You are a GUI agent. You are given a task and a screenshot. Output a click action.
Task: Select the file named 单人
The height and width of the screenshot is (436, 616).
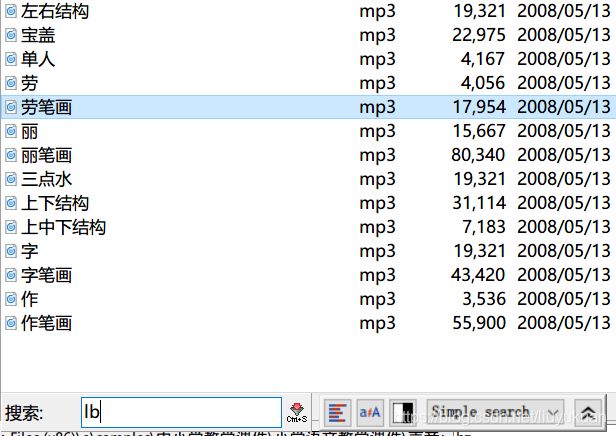pos(38,59)
